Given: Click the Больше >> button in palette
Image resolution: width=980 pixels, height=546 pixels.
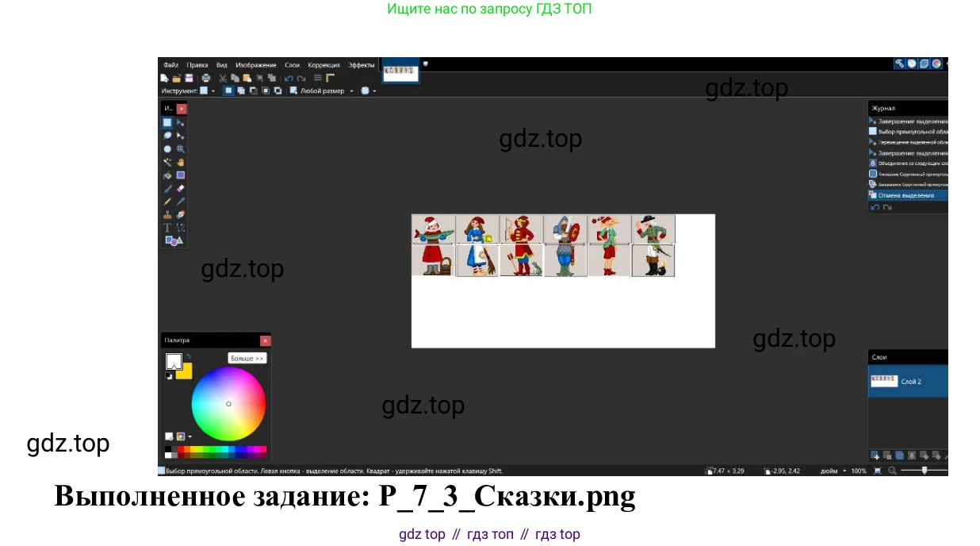Looking at the screenshot, I should pyautogui.click(x=247, y=359).
